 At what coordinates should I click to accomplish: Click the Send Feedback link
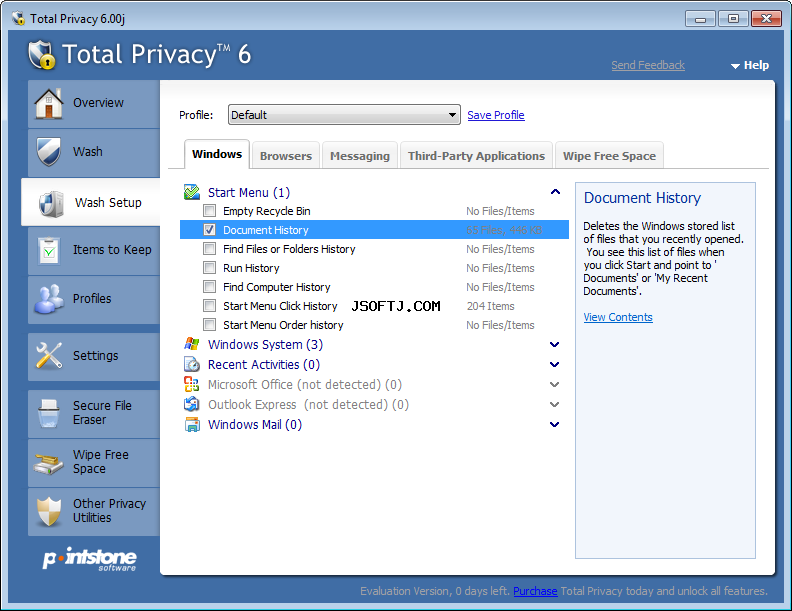[x=648, y=65]
